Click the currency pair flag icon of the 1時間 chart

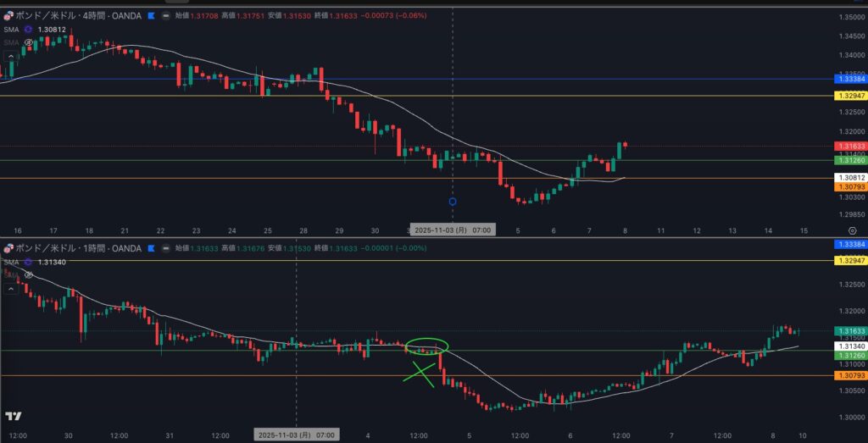(8, 248)
